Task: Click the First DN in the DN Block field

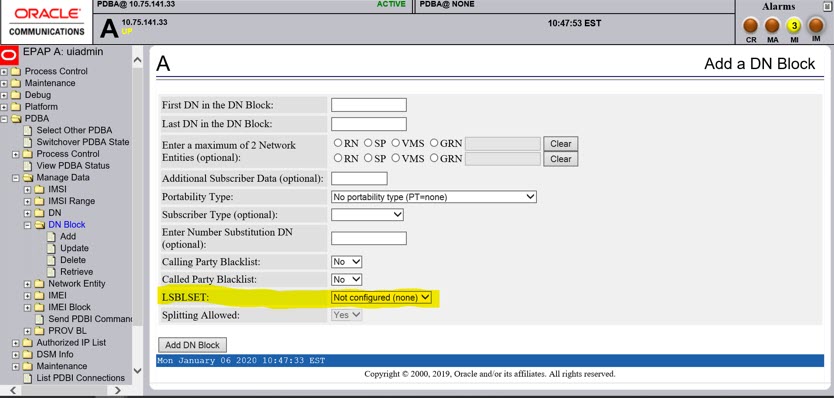Action: (369, 105)
